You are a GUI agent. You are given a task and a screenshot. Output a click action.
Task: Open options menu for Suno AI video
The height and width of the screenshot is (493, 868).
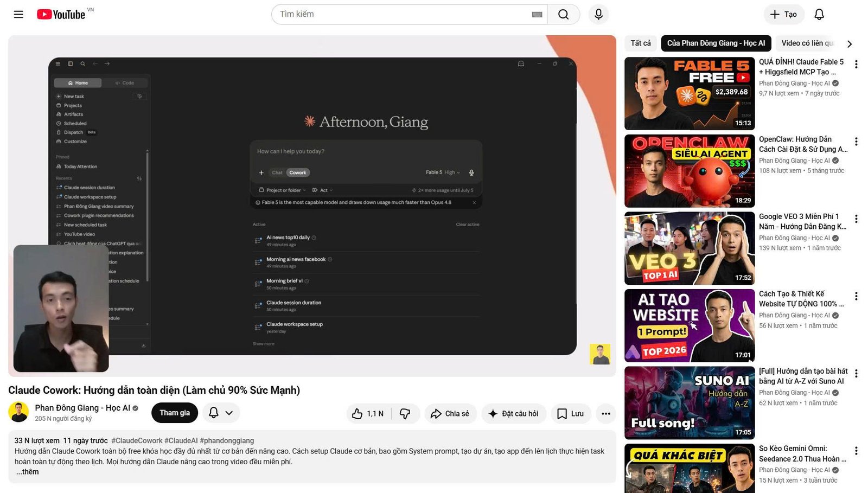[856, 374]
